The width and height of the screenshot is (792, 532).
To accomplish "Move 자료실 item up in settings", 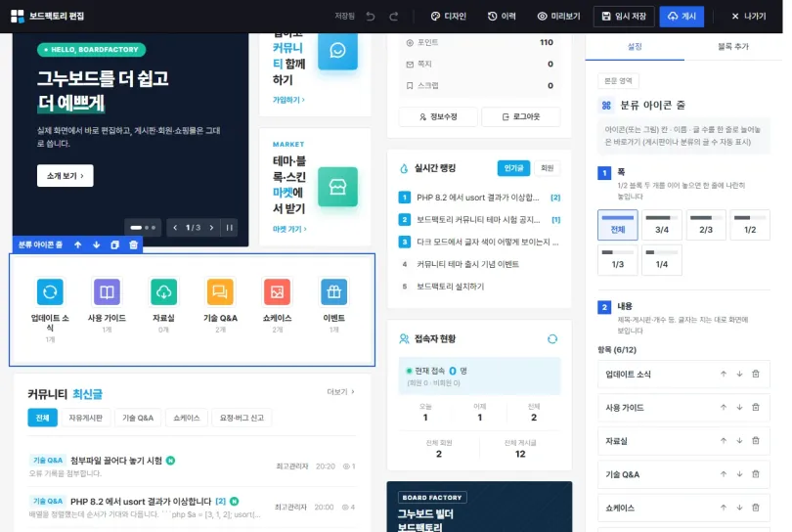I will coord(724,440).
